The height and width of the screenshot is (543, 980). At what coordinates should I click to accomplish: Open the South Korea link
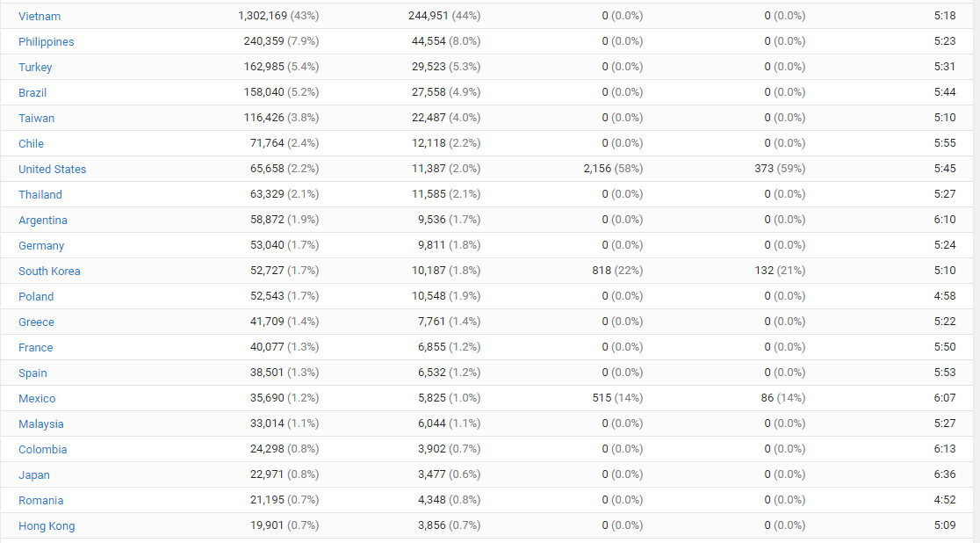tap(49, 271)
